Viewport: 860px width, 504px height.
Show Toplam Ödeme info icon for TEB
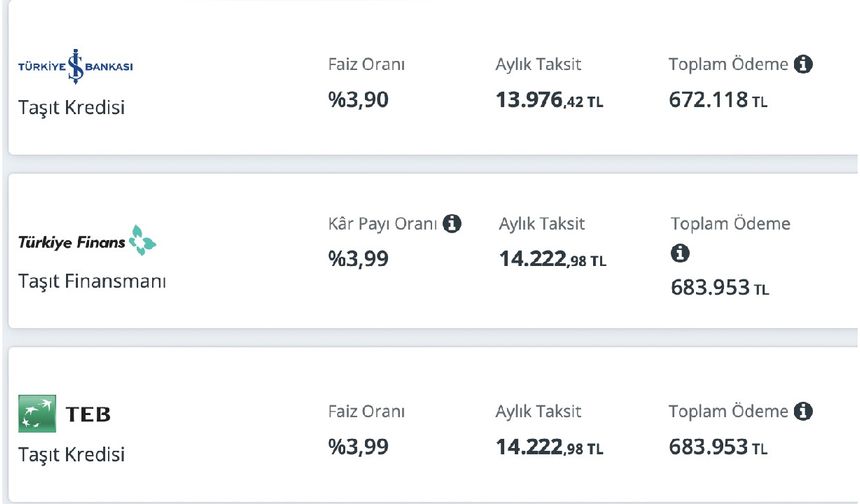point(803,412)
